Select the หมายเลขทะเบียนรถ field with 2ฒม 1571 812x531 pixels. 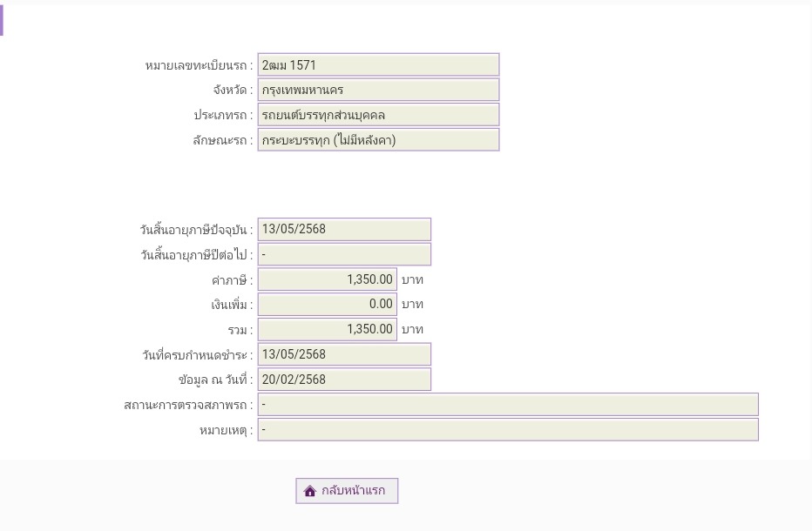(x=378, y=65)
